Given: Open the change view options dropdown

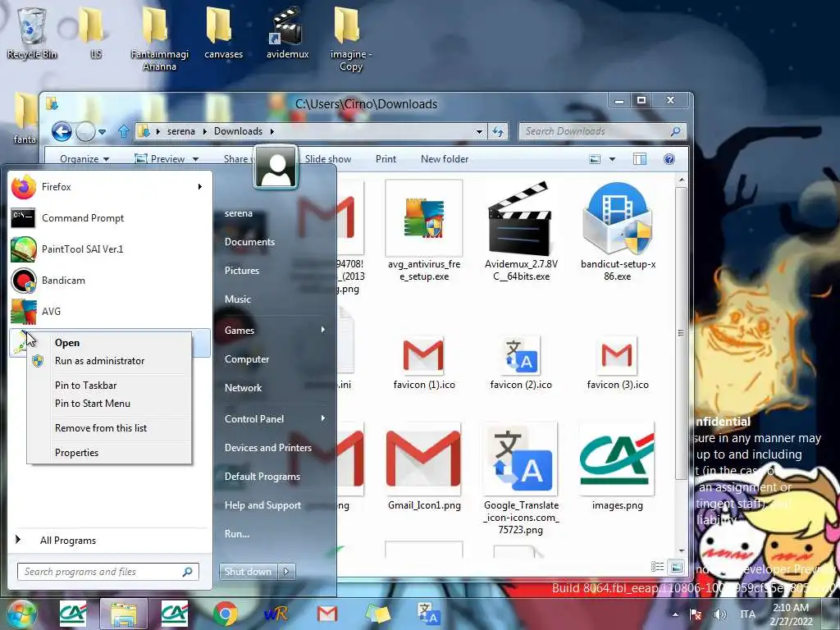Looking at the screenshot, I should (612, 159).
